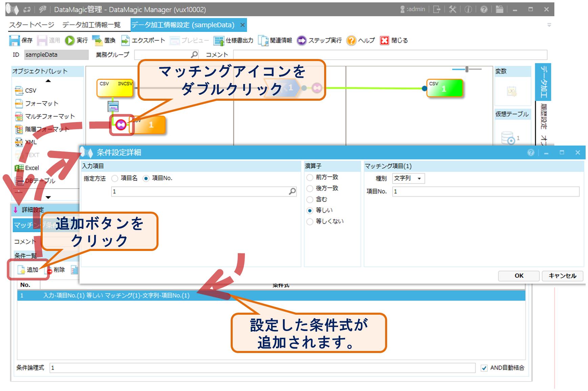Run the process with 実行 icon
Viewport: 588px width, 391px height.
pos(69,40)
